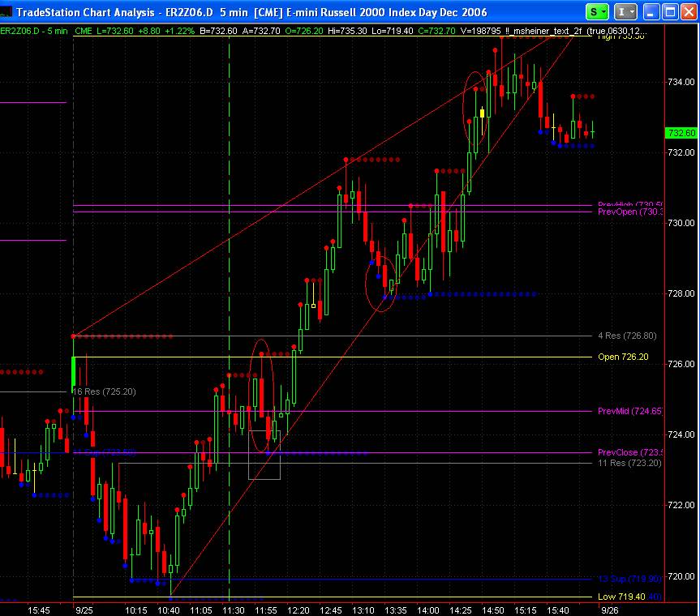The width and height of the screenshot is (700, 616).
Task: Click the 'CME' exchange label in the status line
Action: click(x=84, y=31)
